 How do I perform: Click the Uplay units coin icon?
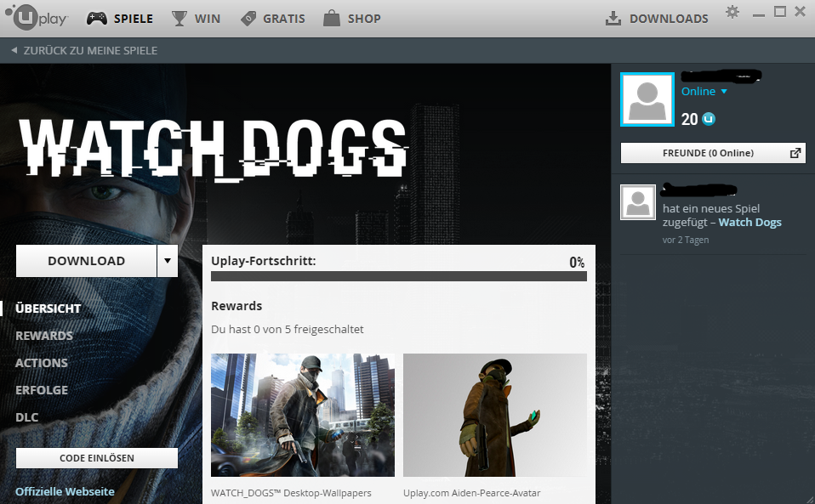tap(709, 119)
